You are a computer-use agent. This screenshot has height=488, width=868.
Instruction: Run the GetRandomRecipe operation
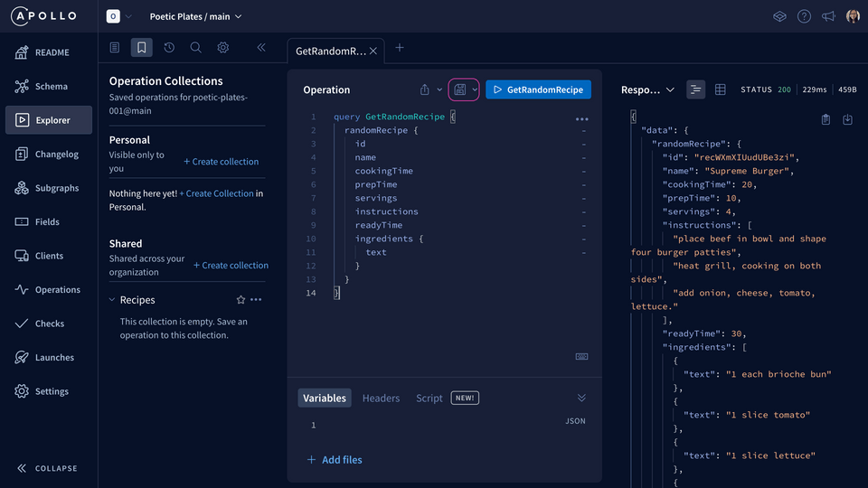coord(538,89)
